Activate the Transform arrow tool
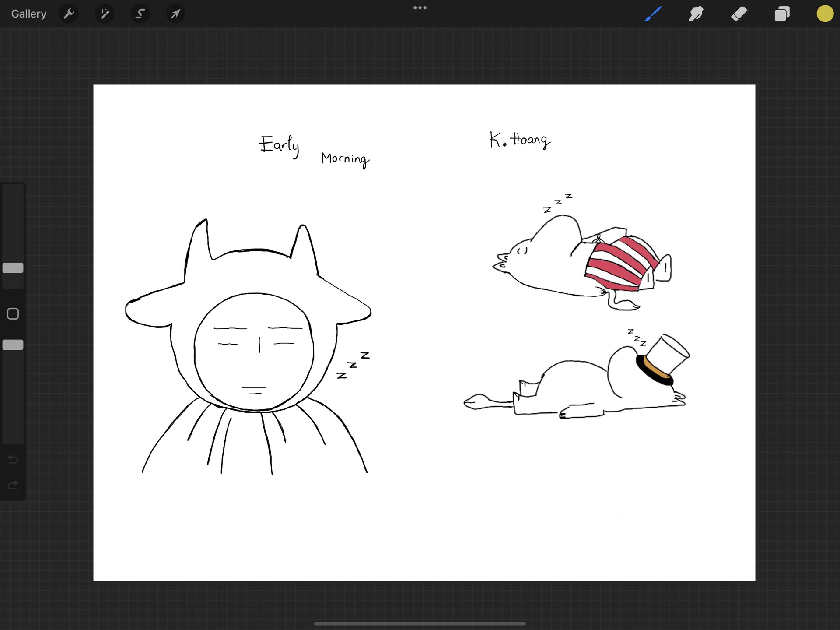The width and height of the screenshot is (840, 630). [x=175, y=14]
